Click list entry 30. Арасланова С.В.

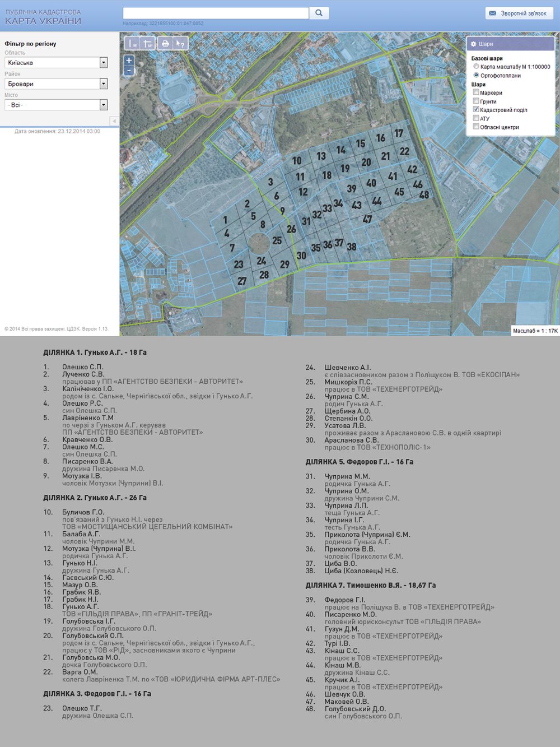click(x=342, y=440)
